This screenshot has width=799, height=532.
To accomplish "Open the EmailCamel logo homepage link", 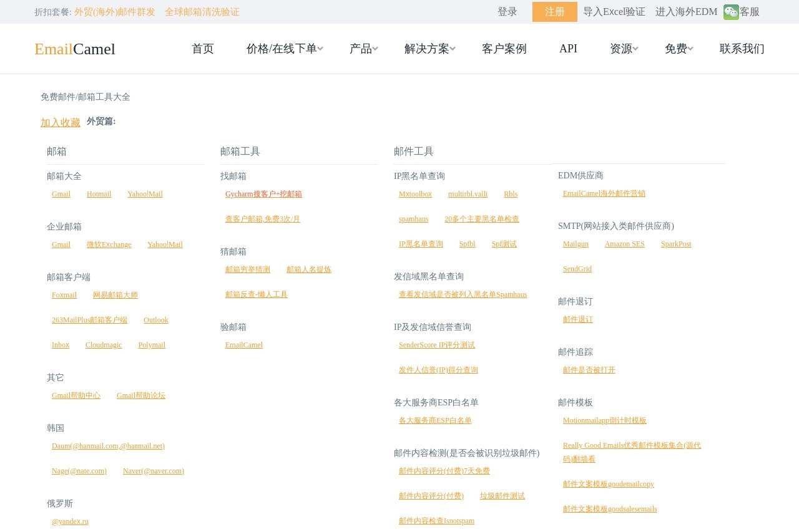I will point(75,49).
